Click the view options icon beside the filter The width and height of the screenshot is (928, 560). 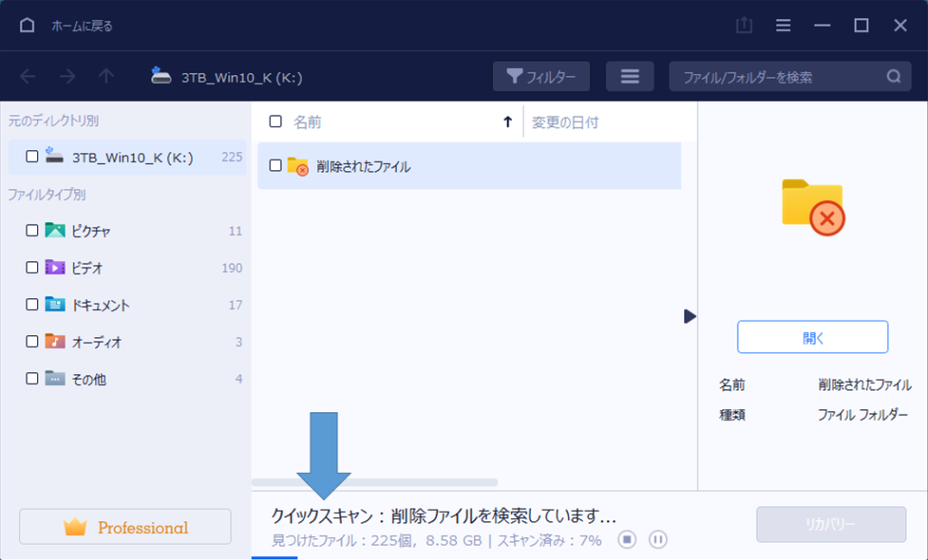(630, 76)
